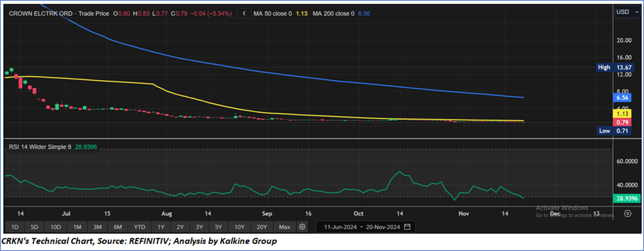
Task: Click the High 13.67 price marker
Action: (x=615, y=68)
